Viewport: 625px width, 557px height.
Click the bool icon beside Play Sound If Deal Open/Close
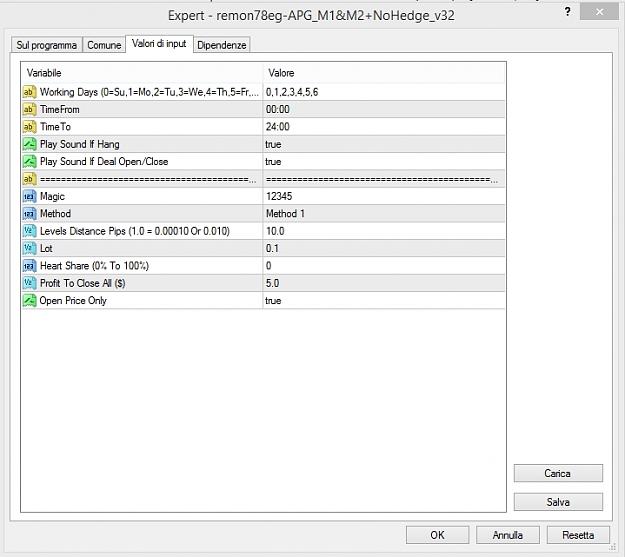tap(29, 161)
